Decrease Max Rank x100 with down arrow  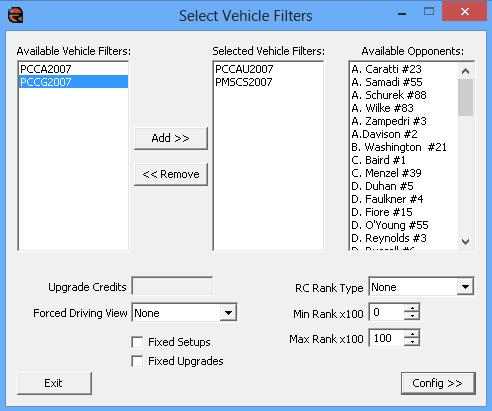[412, 342]
